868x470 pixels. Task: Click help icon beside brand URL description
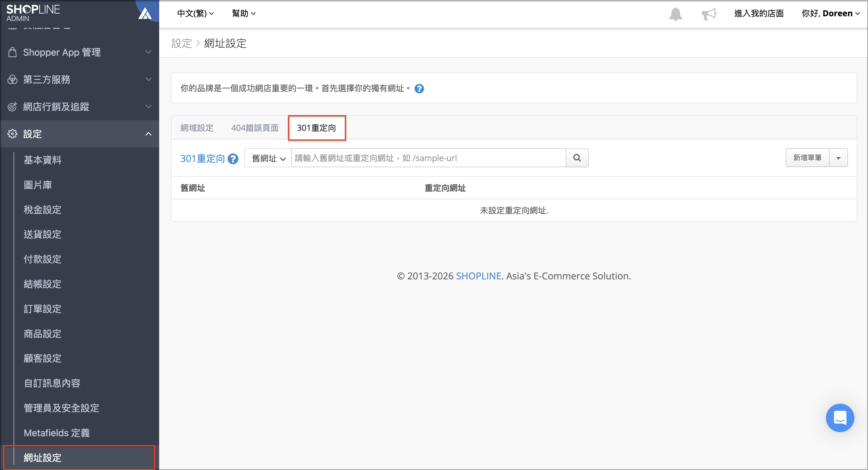[x=419, y=89]
